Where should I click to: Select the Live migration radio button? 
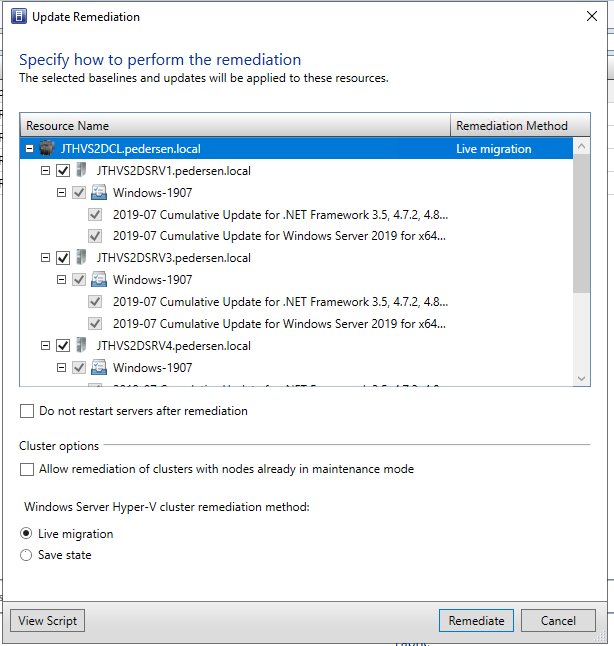pyautogui.click(x=26, y=534)
